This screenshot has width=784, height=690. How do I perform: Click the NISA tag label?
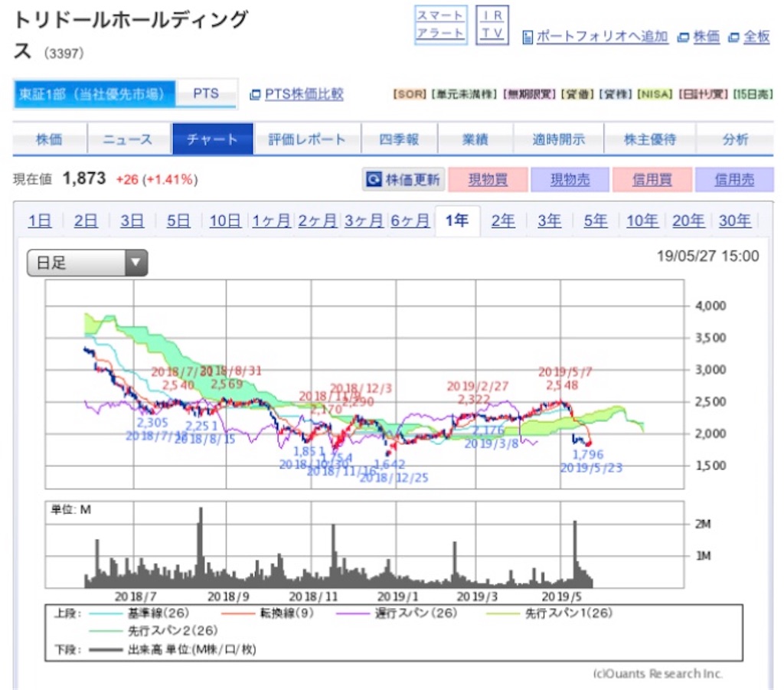pos(655,94)
